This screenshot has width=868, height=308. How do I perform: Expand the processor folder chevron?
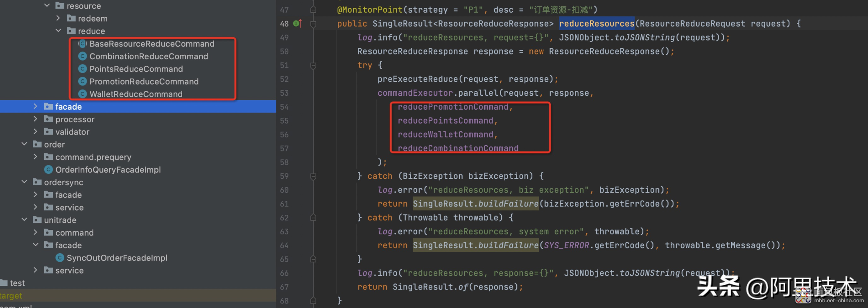click(x=36, y=119)
